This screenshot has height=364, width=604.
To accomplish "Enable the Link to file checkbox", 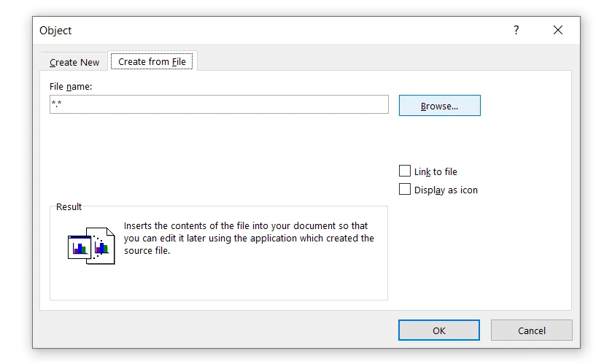I will click(x=405, y=171).
